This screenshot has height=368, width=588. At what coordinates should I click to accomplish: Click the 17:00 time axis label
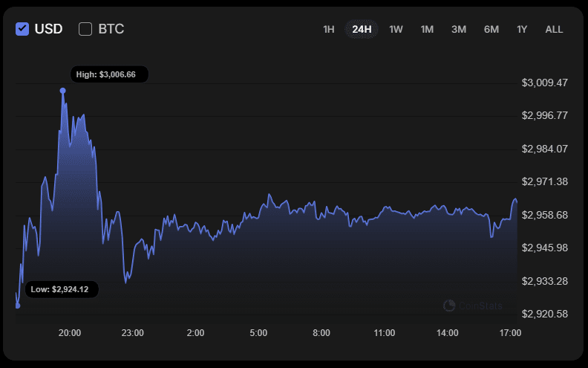click(x=510, y=333)
